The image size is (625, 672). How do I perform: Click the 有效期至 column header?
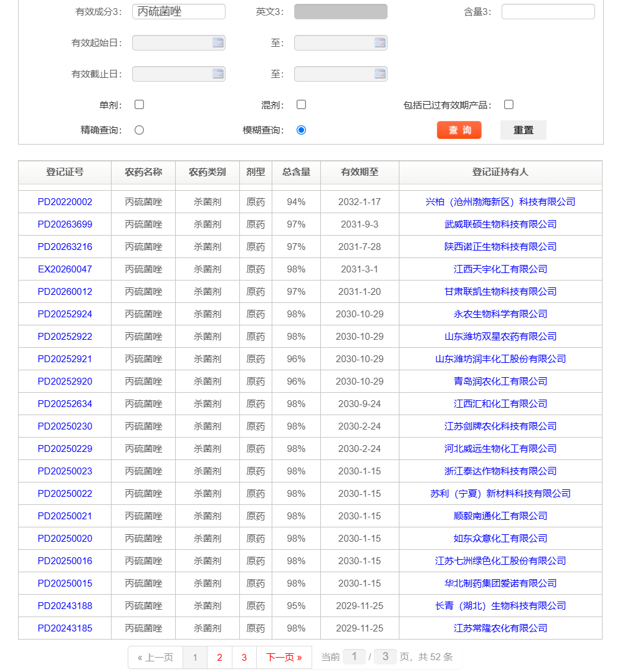(x=360, y=172)
